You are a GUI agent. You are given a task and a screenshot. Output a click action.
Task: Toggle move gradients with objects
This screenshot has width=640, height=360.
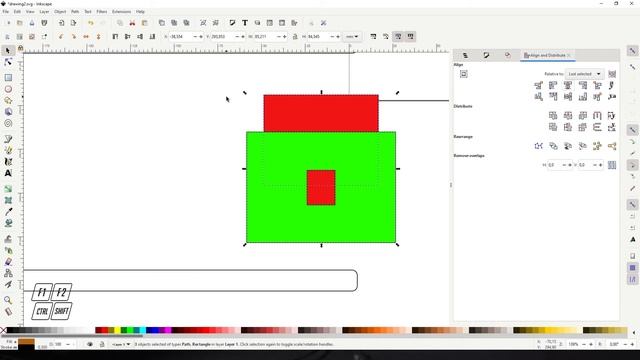398,37
